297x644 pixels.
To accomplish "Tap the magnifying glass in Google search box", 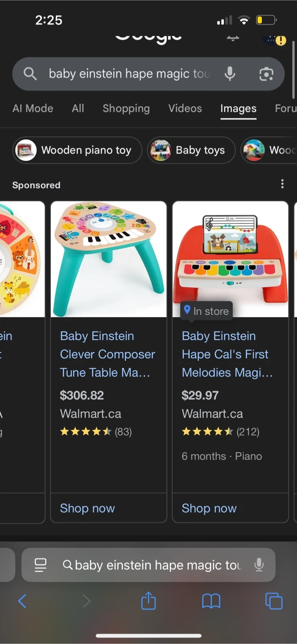I will tap(30, 73).
